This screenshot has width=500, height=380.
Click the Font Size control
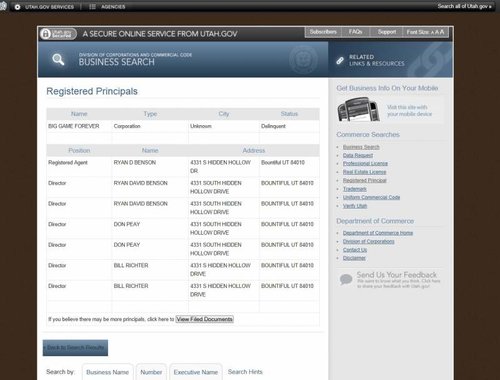[x=425, y=32]
